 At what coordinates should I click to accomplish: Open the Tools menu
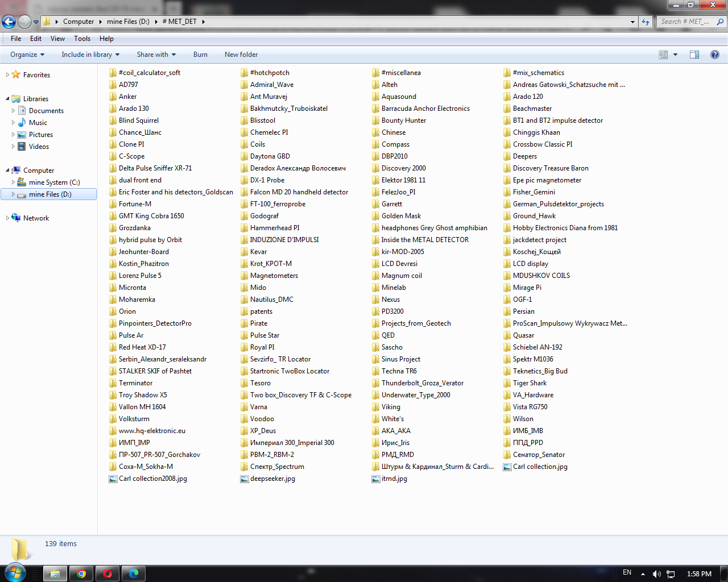(x=82, y=39)
